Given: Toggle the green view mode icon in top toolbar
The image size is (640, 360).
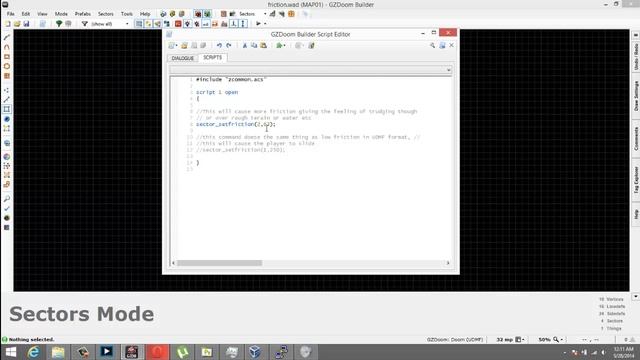Looking at the screenshot, I should (207, 14).
